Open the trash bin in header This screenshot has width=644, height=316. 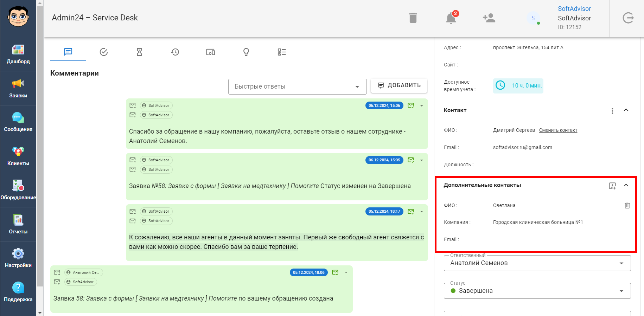(413, 18)
